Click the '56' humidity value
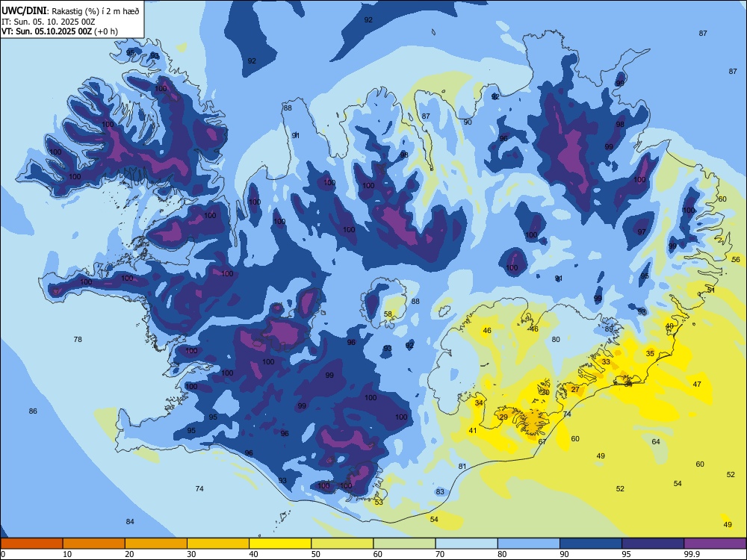This screenshot has height=560, width=747. click(736, 260)
